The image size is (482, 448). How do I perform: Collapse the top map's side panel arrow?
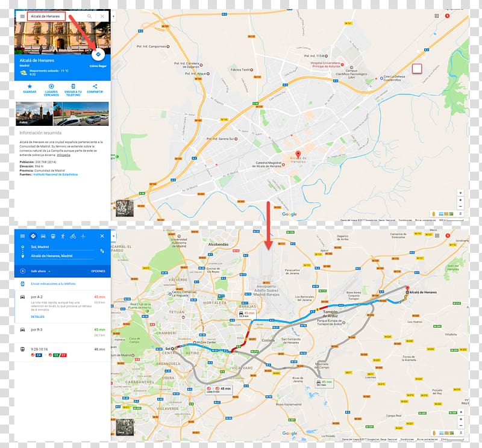pos(113,16)
